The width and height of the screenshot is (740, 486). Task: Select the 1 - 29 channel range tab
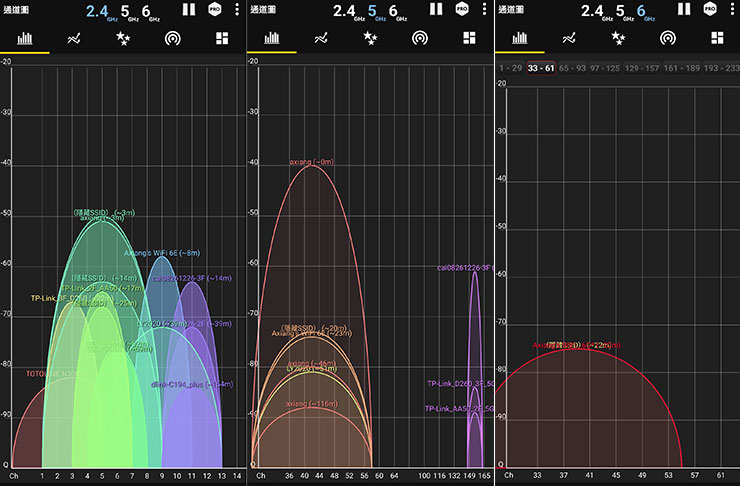coord(510,68)
